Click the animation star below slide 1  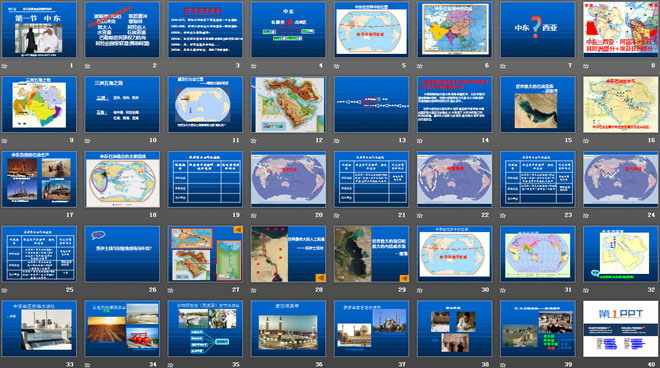coord(4,66)
